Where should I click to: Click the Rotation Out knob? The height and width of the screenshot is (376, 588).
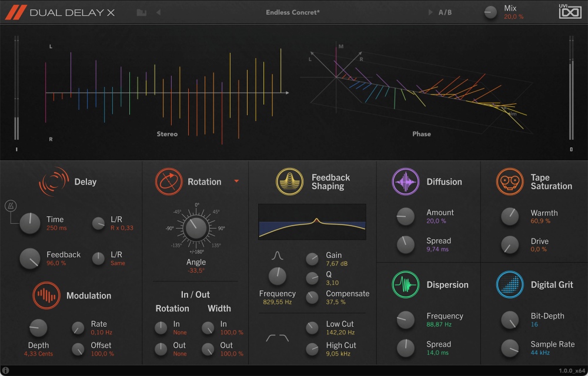[x=161, y=349]
